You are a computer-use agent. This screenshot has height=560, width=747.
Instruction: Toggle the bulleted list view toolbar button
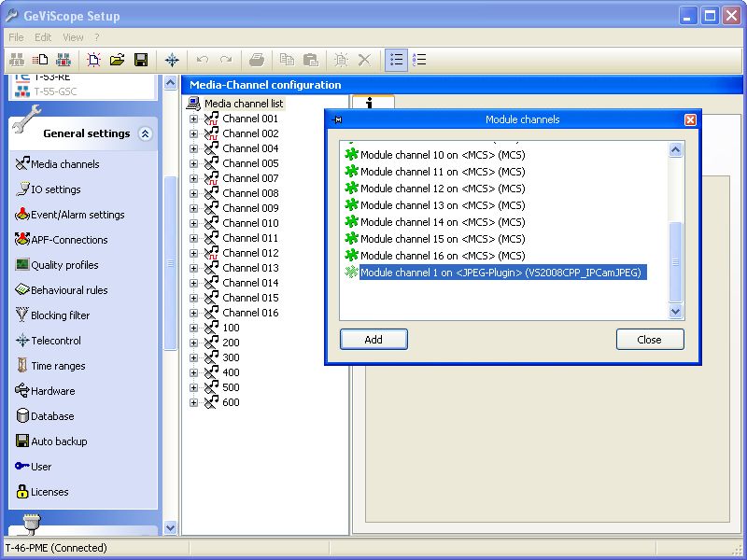tap(397, 60)
